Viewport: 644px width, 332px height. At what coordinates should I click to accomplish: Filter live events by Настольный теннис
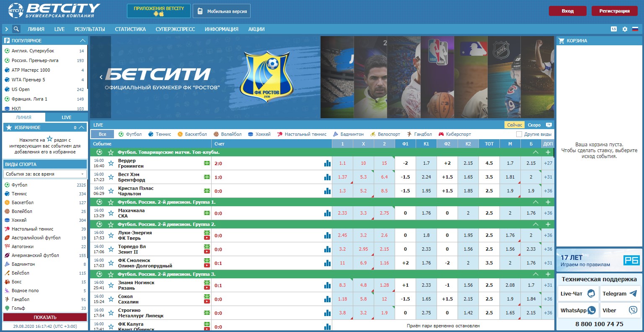coord(302,134)
